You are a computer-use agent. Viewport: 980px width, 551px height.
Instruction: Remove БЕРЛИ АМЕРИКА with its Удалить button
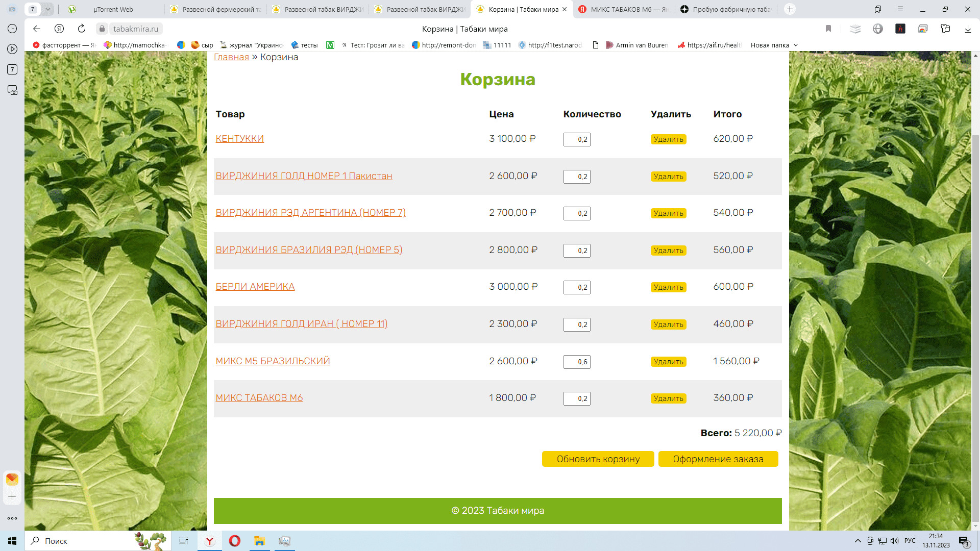668,287
